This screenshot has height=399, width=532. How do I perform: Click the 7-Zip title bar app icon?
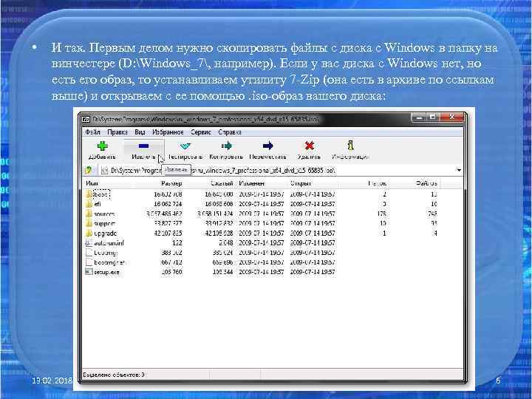[86, 120]
